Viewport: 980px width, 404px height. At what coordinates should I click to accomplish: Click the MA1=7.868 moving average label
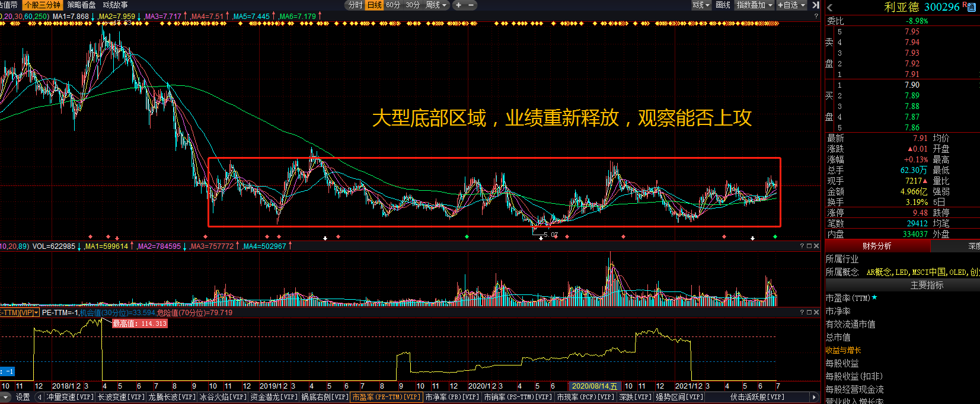(71, 17)
